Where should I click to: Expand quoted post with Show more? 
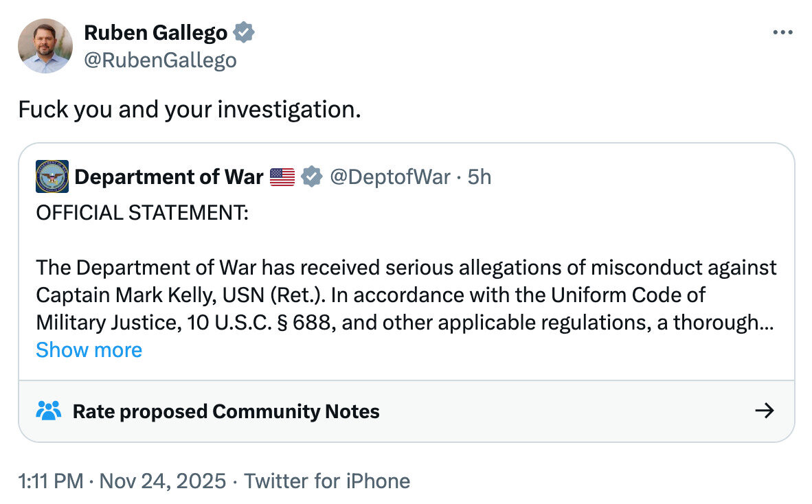(89, 350)
